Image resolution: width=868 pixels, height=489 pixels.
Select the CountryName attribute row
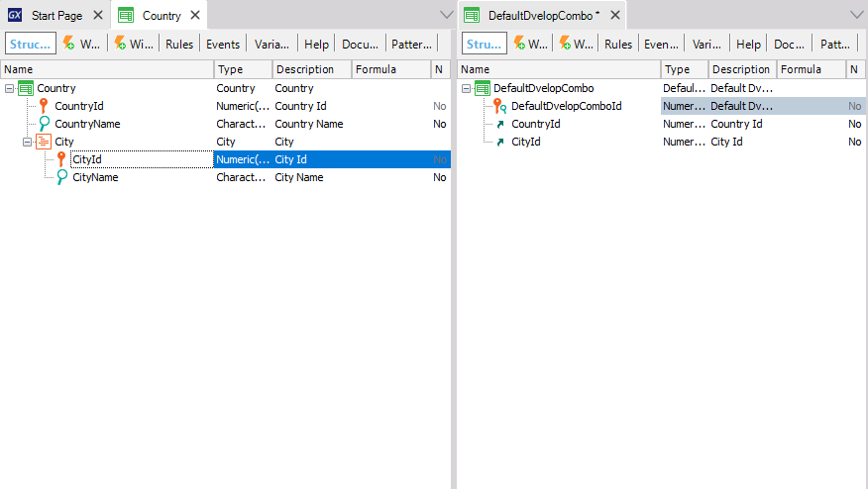[225, 124]
